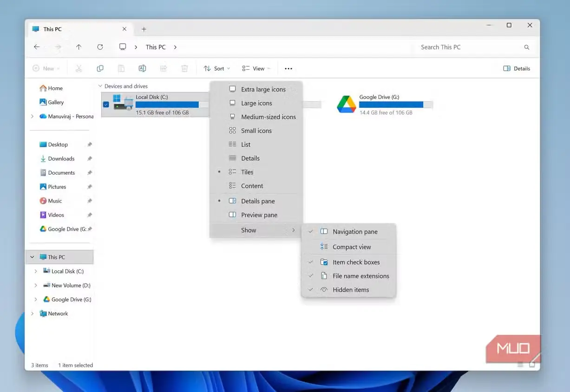
Task: Click the Google Drive (G:) drive tile
Action: (x=385, y=105)
